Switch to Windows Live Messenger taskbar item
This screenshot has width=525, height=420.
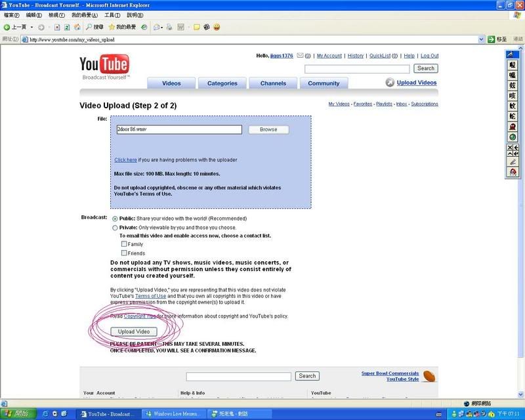tap(173, 414)
